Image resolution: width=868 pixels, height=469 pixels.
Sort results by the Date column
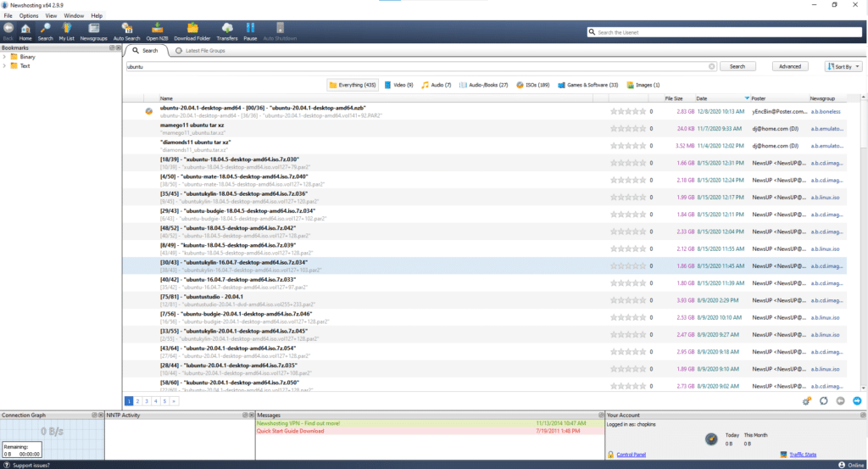coord(722,98)
